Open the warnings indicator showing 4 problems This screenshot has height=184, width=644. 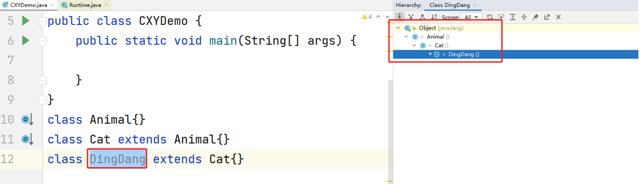pyautogui.click(x=367, y=17)
